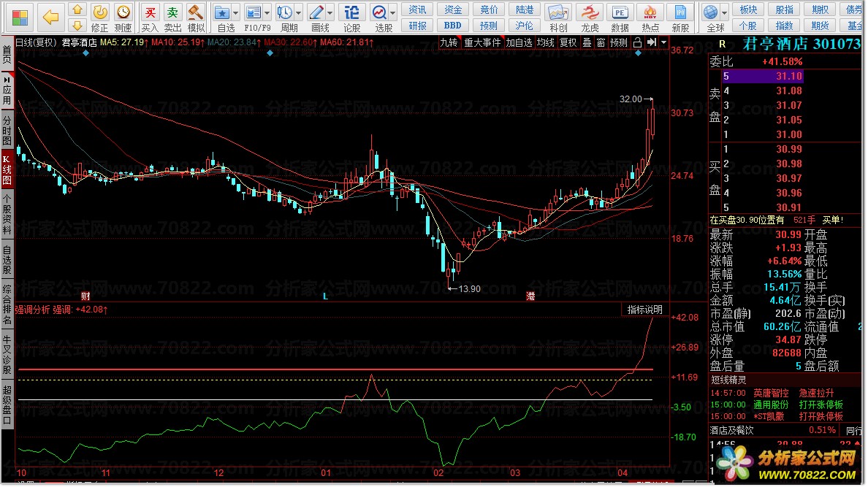Open the 模拟 simulated trading gavel
This screenshot has height=487, width=868.
click(195, 17)
